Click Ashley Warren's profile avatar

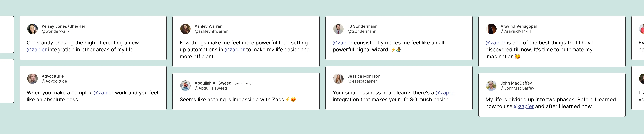coord(185,29)
